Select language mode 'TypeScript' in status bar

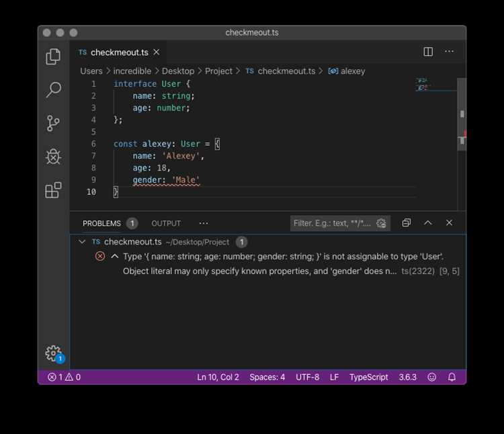[369, 377]
